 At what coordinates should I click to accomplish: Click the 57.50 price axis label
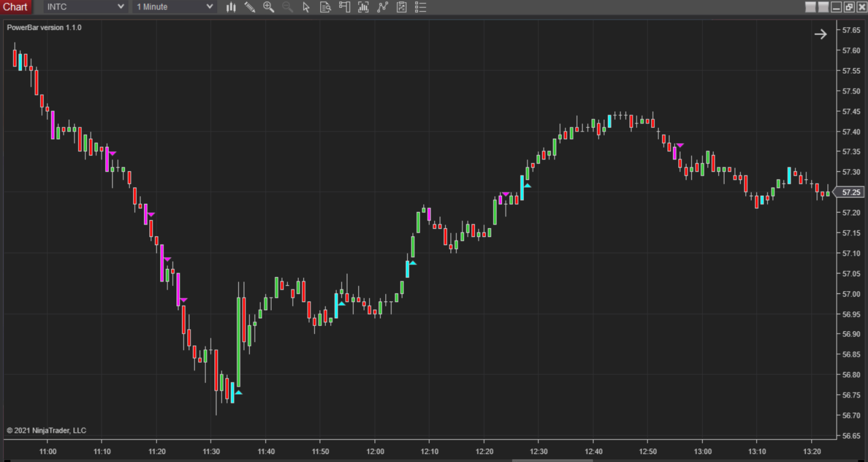[x=851, y=91]
